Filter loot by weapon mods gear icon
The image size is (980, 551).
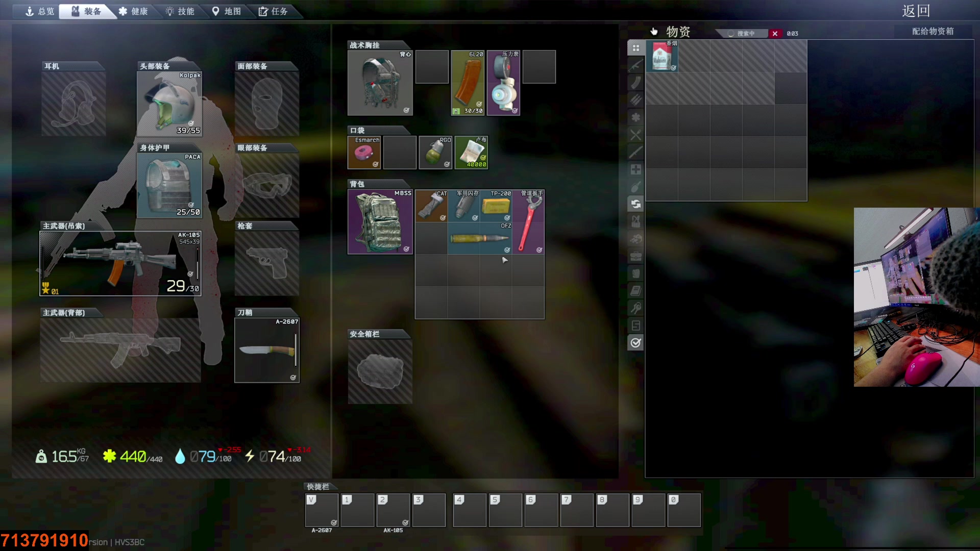(x=635, y=117)
